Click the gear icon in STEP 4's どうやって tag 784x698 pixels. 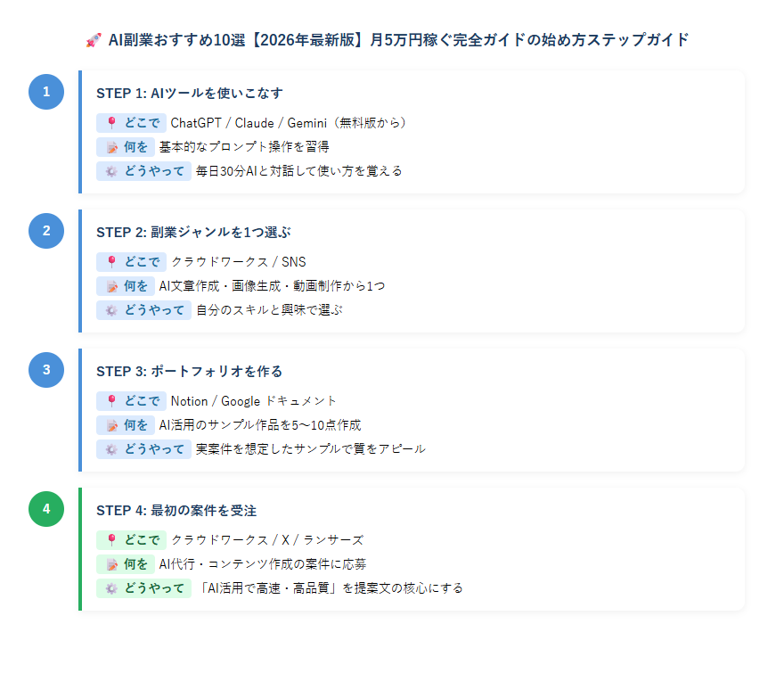(111, 588)
